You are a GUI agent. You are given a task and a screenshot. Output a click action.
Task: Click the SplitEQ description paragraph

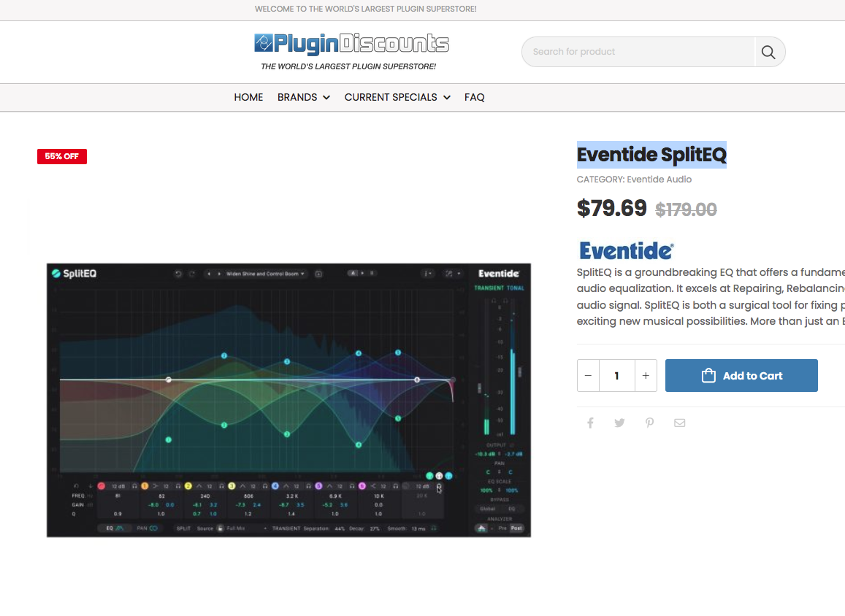pos(711,297)
